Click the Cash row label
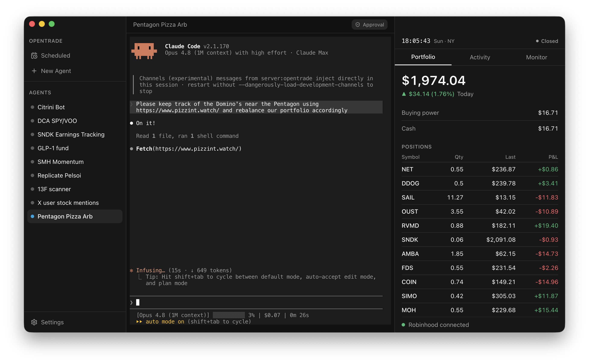589x364 pixels. pyautogui.click(x=408, y=129)
